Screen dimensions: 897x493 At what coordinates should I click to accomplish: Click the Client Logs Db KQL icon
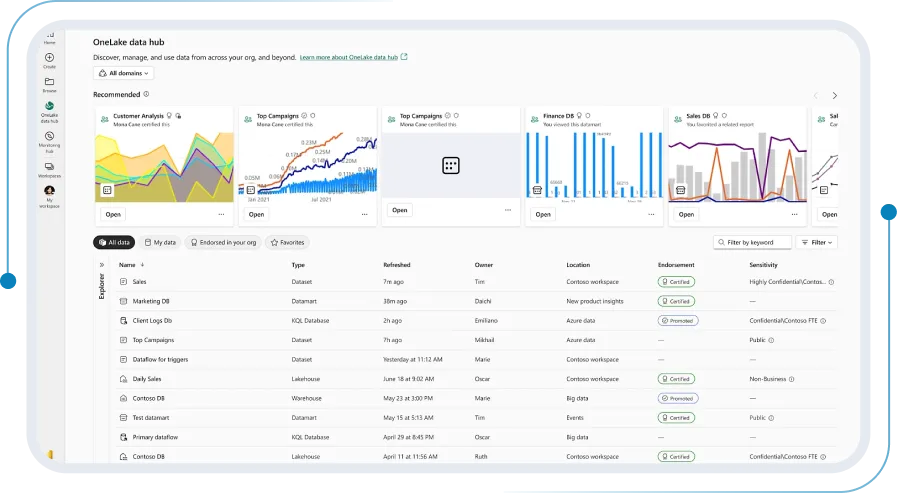(123, 321)
